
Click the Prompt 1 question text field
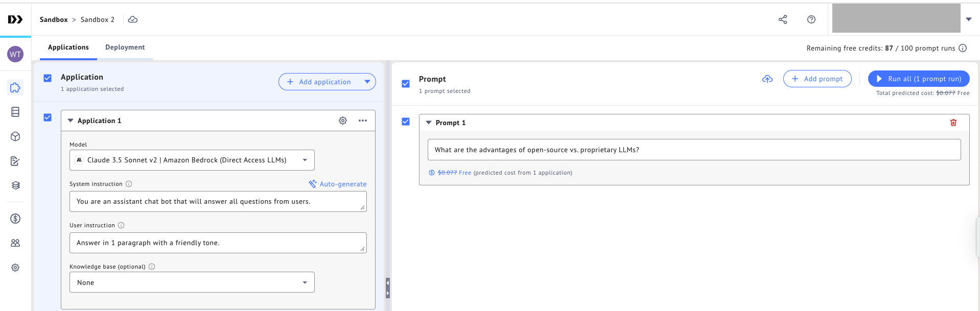(694, 150)
